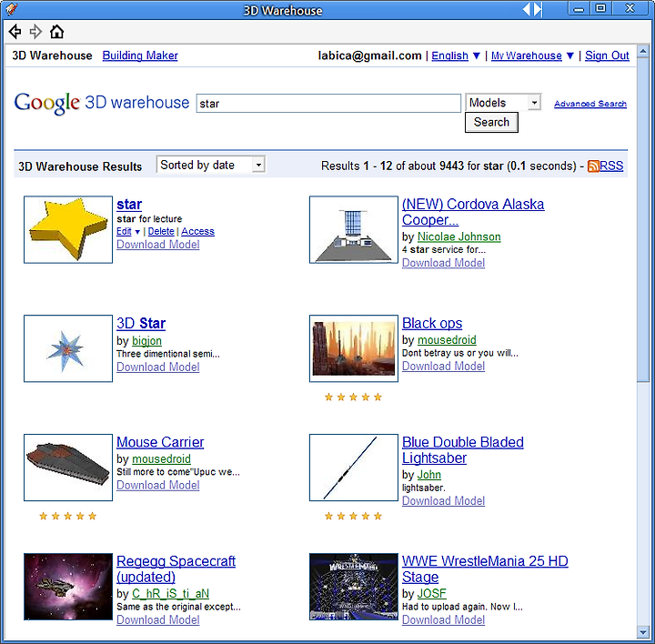Click the scrollbar up arrow
This screenshot has width=655, height=644.
[643, 51]
